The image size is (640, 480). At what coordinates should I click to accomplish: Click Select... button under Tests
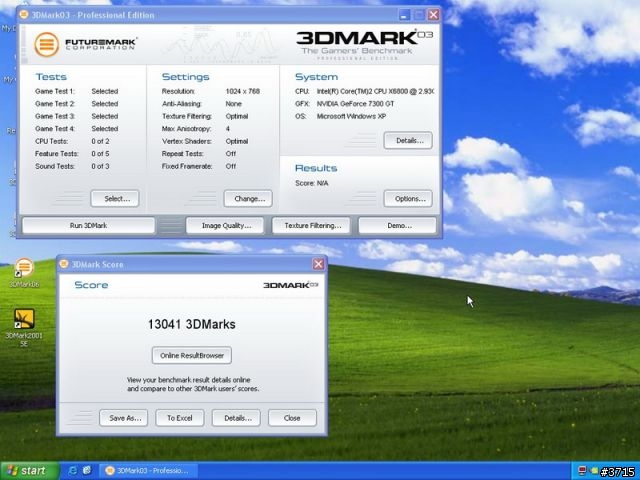coord(115,199)
